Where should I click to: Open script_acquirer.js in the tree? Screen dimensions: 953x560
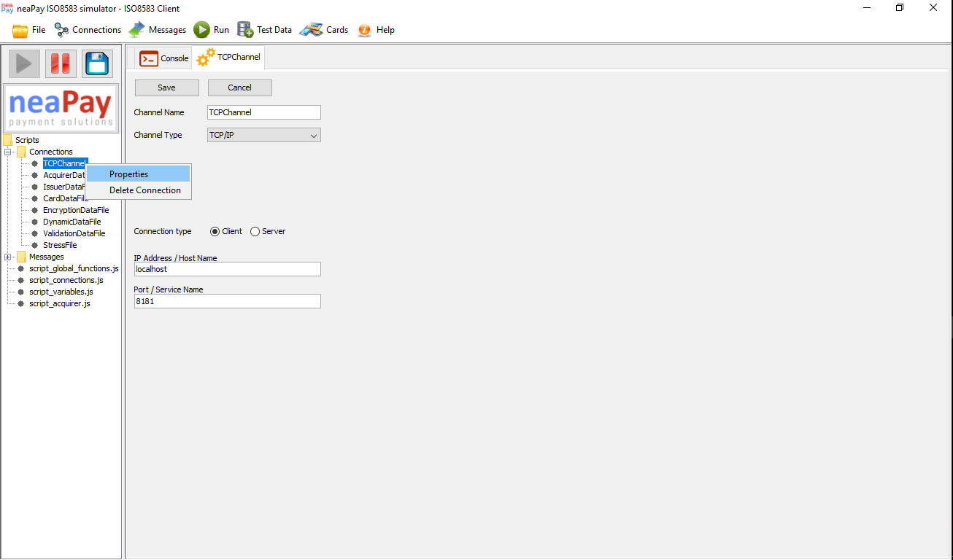[60, 303]
